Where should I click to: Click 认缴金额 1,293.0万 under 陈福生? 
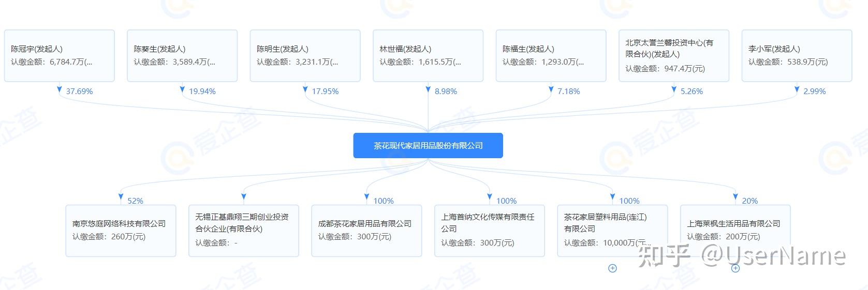pyautogui.click(x=543, y=62)
